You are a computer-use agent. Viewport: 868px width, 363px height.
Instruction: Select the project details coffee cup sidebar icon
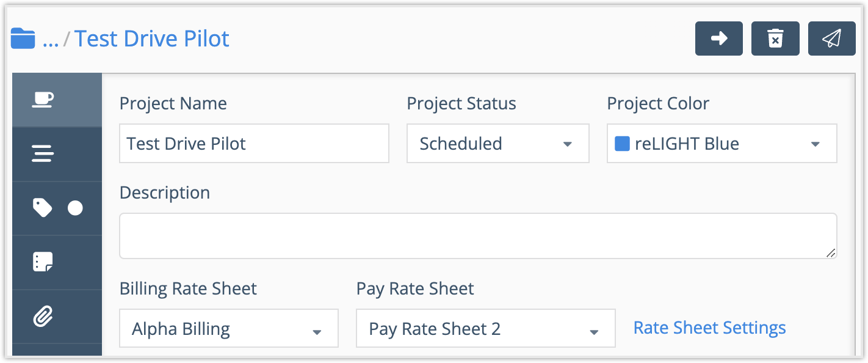[x=42, y=100]
